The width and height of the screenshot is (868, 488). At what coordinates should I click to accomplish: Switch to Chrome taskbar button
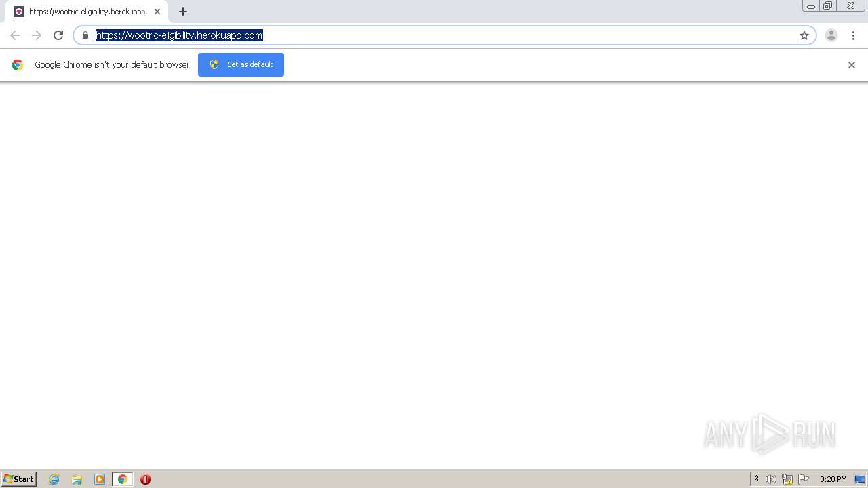[122, 479]
